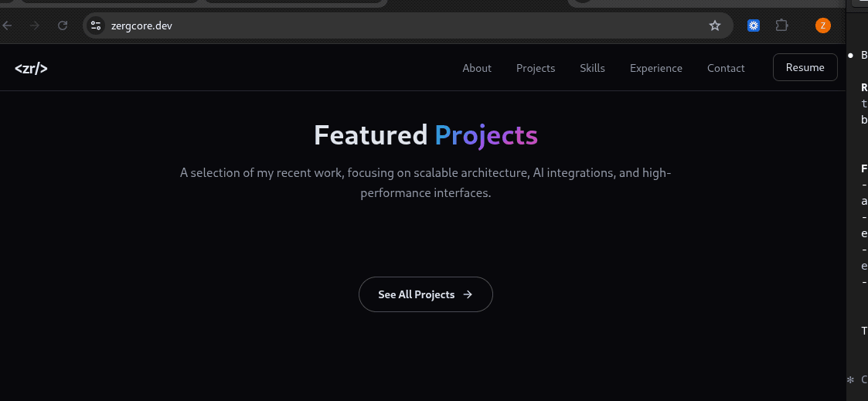
Task: Click the browser forward arrow
Action: point(35,25)
